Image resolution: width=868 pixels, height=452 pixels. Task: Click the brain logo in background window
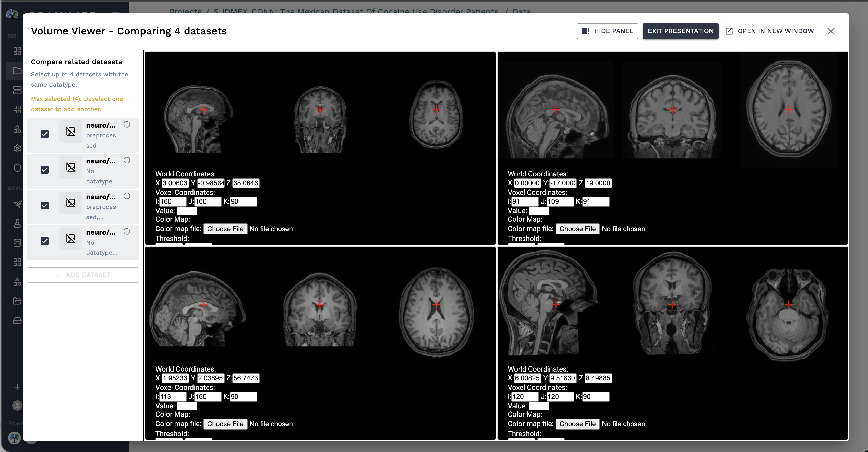[12, 15]
